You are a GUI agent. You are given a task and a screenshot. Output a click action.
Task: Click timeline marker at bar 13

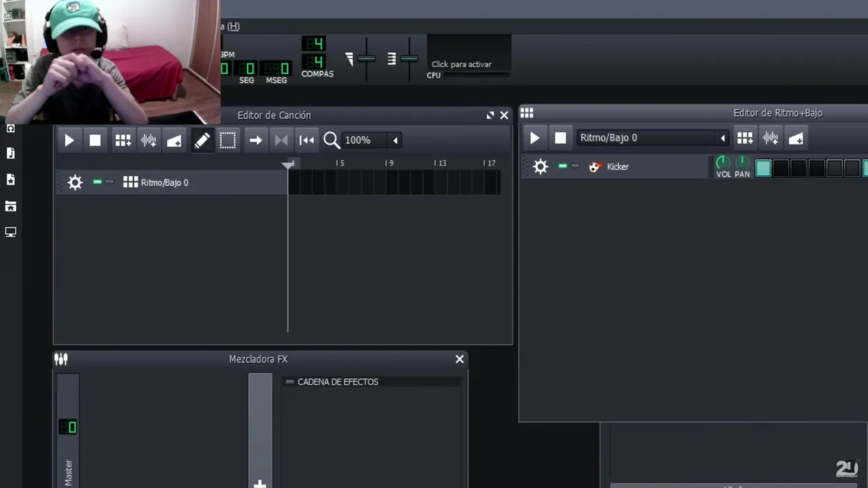point(440,163)
